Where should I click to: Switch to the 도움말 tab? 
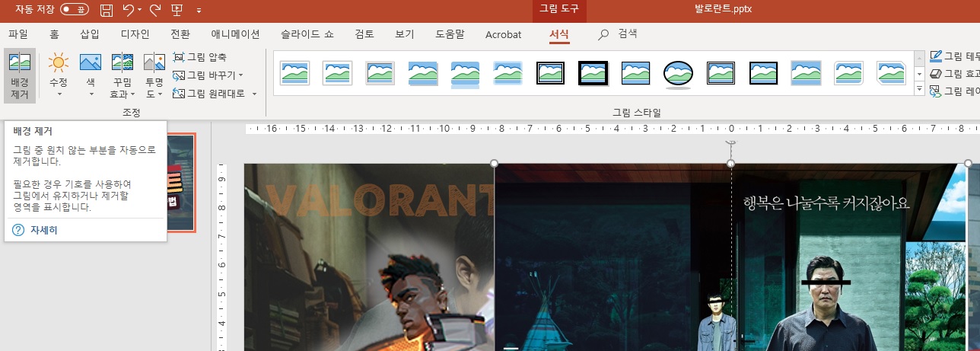pyautogui.click(x=450, y=34)
